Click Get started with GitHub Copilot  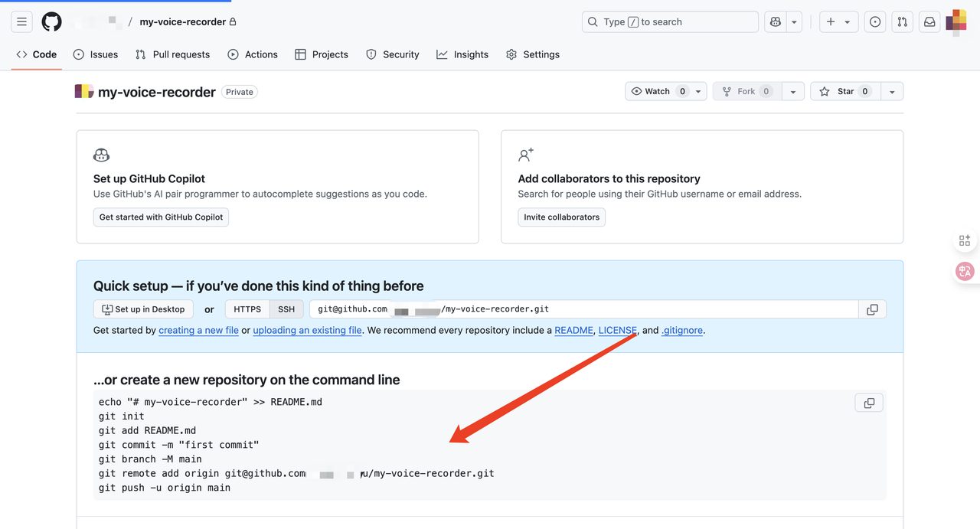161,217
